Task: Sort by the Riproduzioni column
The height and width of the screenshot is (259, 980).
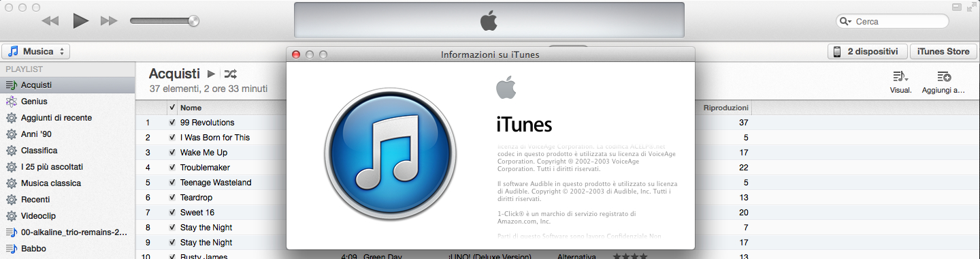Action: pos(725,108)
